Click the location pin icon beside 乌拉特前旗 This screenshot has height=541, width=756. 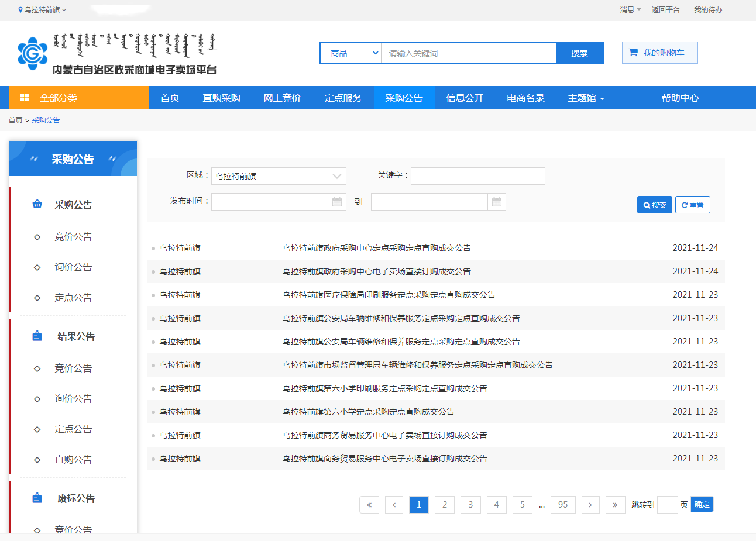pos(20,10)
